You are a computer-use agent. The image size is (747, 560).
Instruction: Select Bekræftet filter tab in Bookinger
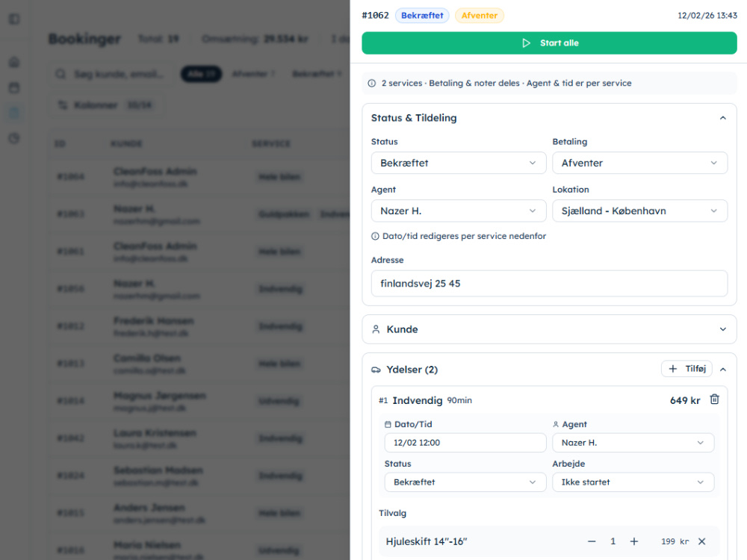(316, 74)
